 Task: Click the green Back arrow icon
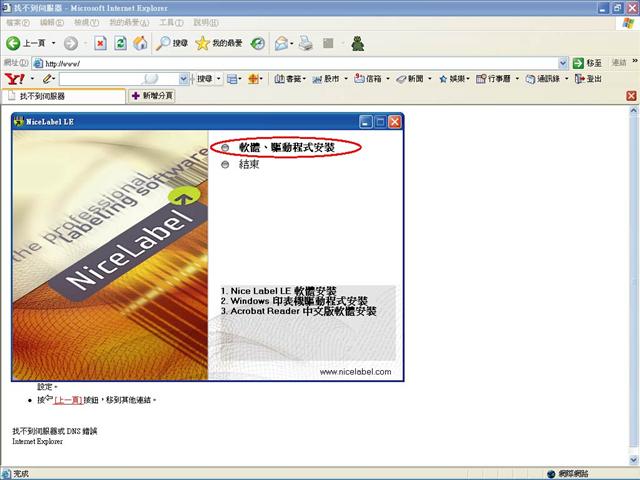tap(13, 43)
